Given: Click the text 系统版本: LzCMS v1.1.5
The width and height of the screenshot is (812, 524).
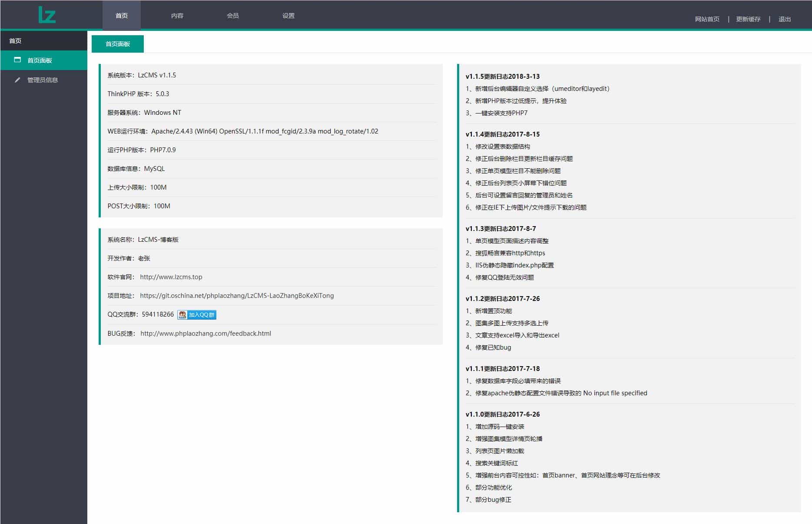Looking at the screenshot, I should [142, 75].
